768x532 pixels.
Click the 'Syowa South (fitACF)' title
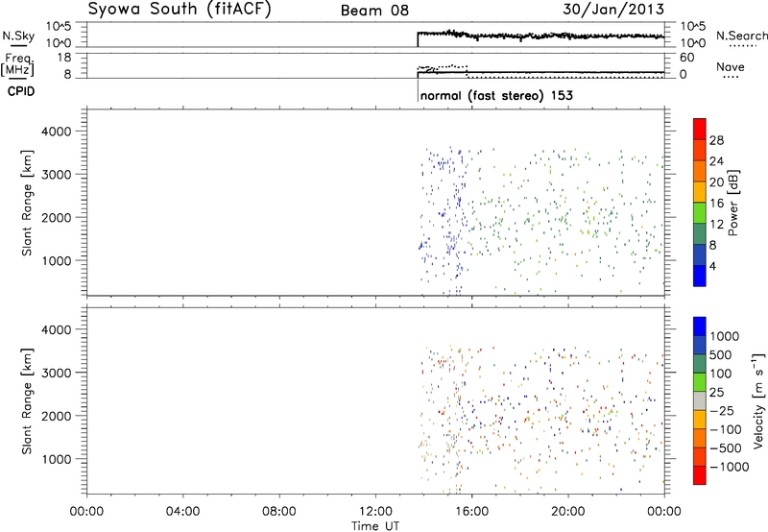coord(180,10)
